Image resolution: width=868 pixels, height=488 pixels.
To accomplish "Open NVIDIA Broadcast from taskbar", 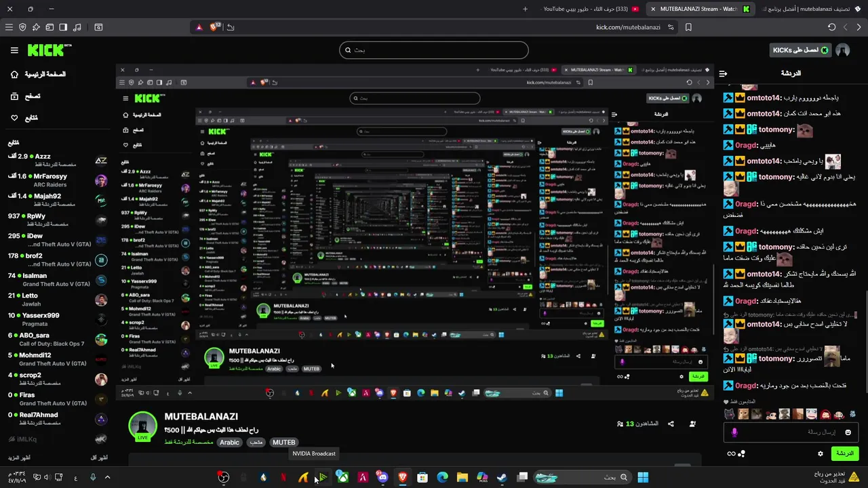I will [x=323, y=477].
